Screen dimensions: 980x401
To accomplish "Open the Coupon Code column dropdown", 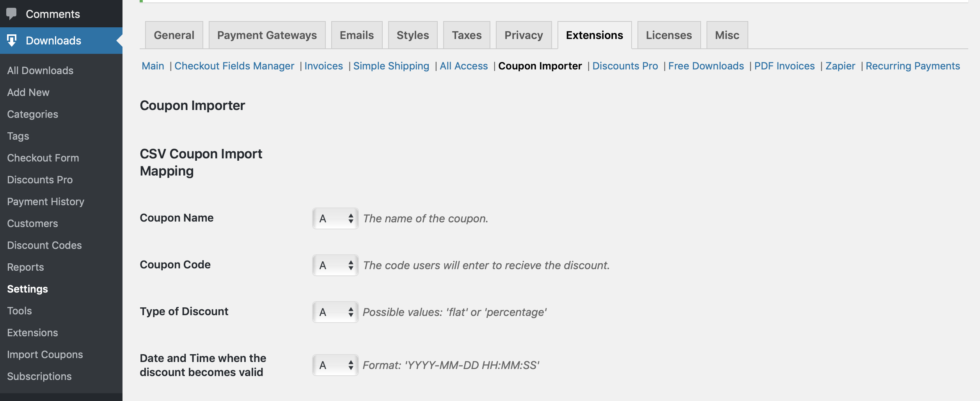I will click(x=335, y=265).
